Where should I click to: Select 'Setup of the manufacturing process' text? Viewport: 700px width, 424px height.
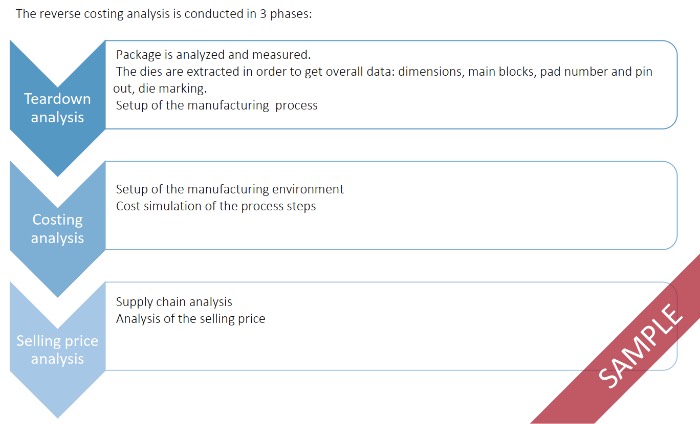click(217, 105)
